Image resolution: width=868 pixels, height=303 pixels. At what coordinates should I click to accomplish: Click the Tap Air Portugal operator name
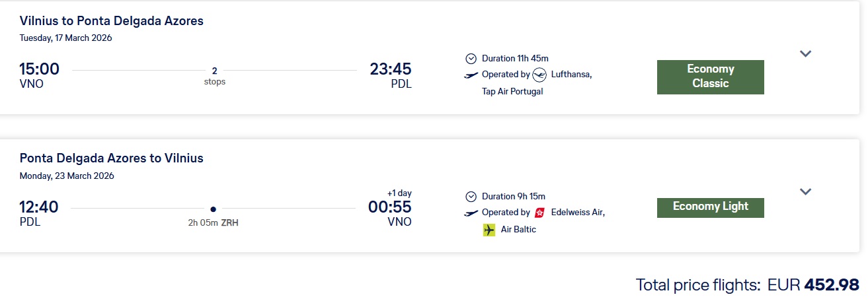tap(512, 92)
